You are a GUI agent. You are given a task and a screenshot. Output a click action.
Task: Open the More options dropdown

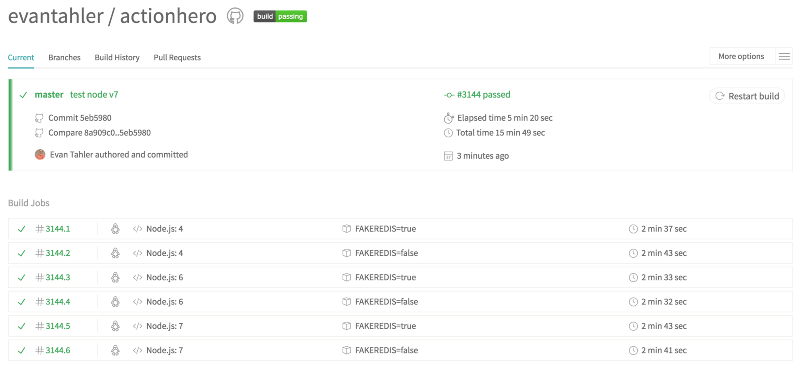click(x=741, y=56)
